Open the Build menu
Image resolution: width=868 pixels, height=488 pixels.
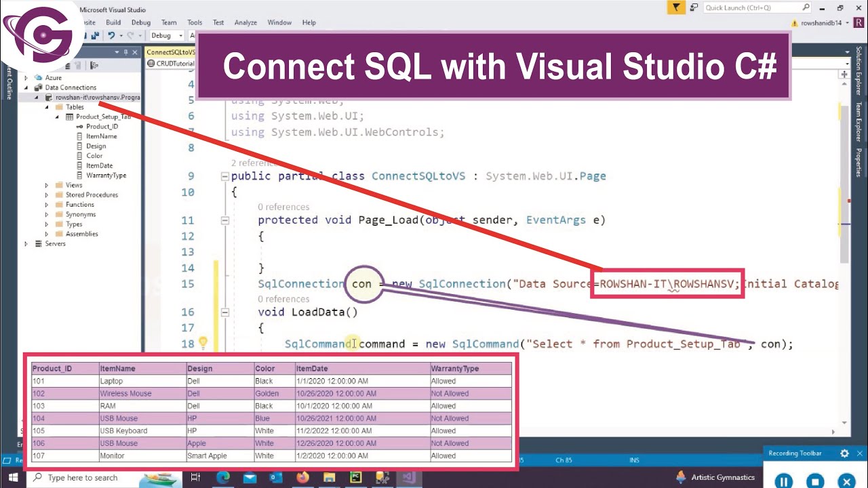pyautogui.click(x=113, y=22)
